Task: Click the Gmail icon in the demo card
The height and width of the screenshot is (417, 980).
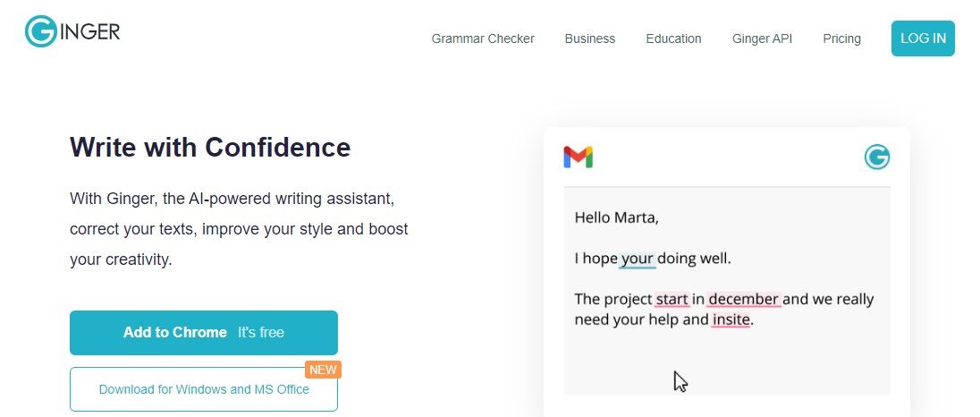Action: click(x=579, y=157)
